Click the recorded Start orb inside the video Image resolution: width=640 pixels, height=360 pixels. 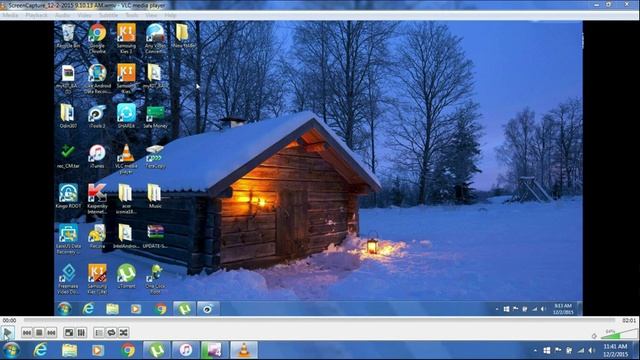point(64,309)
